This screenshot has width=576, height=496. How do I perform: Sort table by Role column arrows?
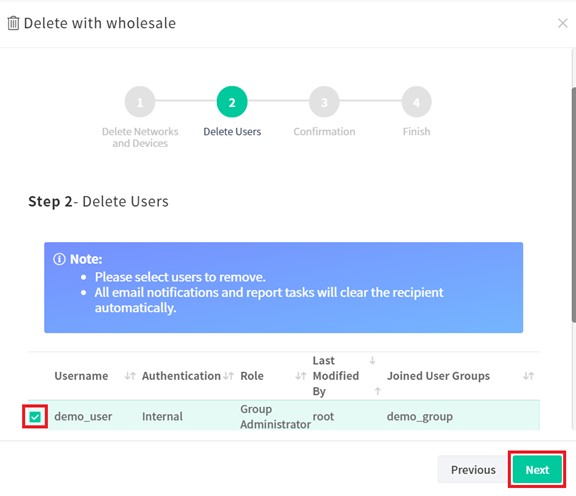tap(301, 376)
